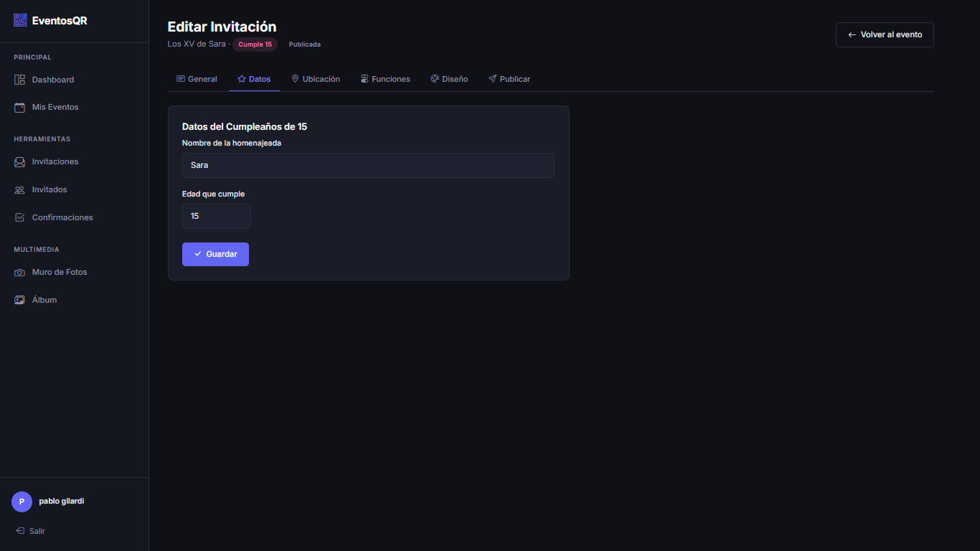This screenshot has height=551, width=980.
Task: Click the Edad que cumple field
Action: tap(216, 216)
